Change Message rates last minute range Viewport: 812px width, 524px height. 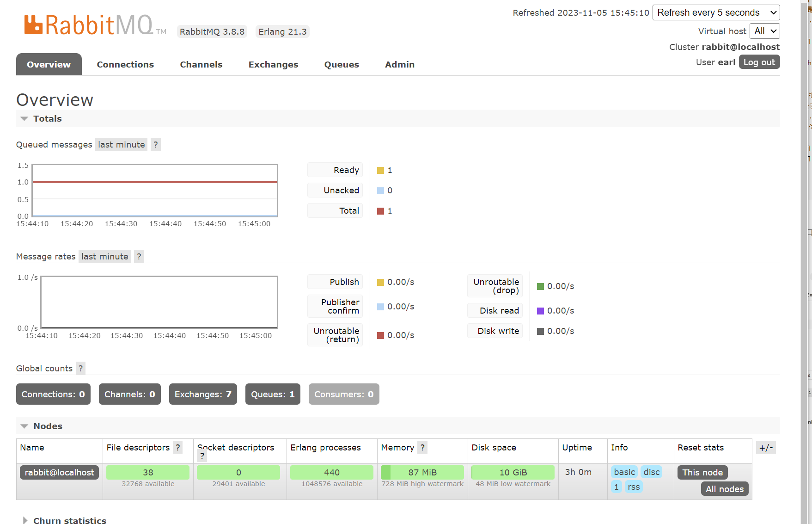[105, 257]
